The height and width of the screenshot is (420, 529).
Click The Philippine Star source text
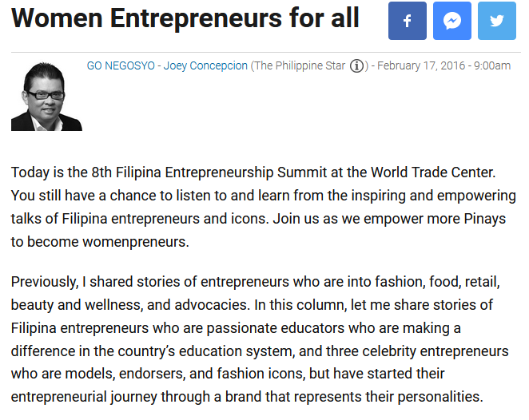pyautogui.click(x=300, y=65)
